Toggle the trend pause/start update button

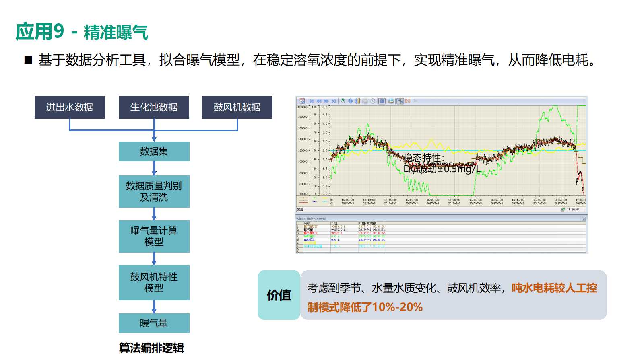tap(382, 101)
